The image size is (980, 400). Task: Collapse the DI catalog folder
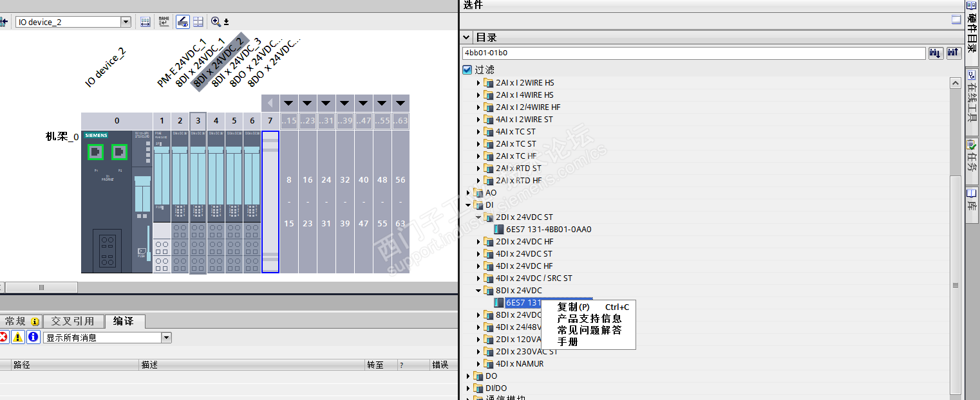pos(469,205)
